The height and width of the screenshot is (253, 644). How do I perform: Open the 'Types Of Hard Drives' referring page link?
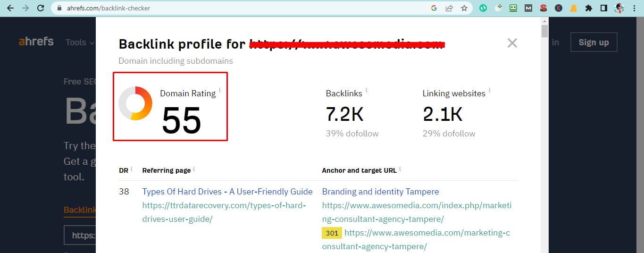coord(227,192)
